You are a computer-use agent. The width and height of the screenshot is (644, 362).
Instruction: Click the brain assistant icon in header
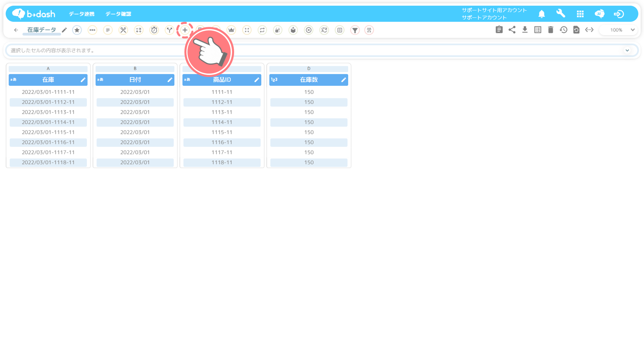pyautogui.click(x=599, y=14)
